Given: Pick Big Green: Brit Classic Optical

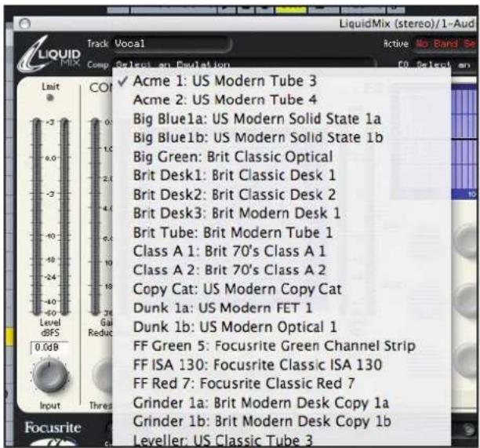Looking at the screenshot, I should (282, 157).
